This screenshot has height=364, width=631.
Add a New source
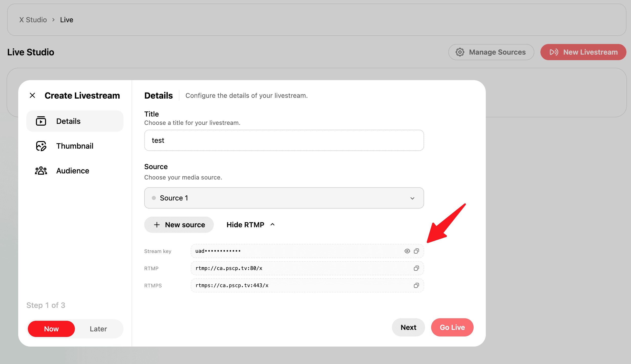179,225
